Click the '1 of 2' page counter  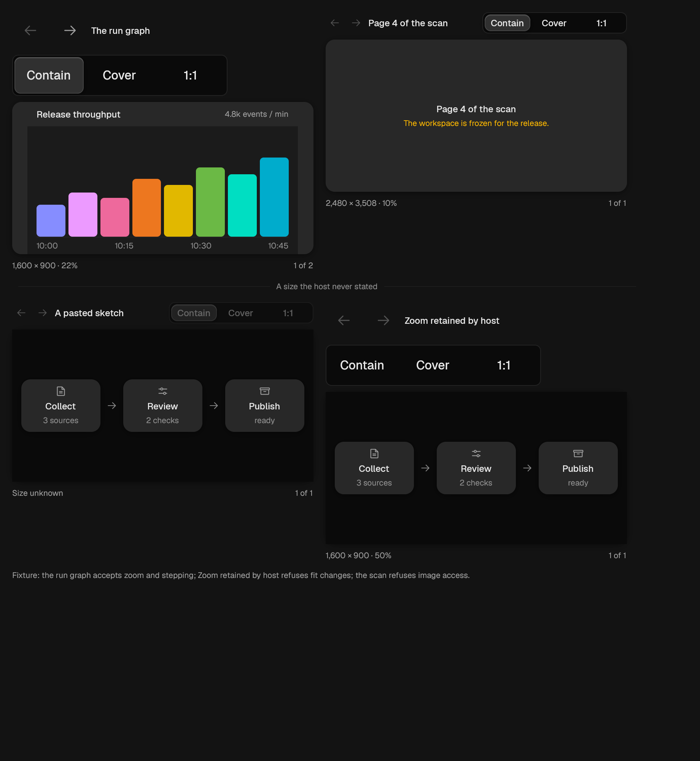click(303, 266)
